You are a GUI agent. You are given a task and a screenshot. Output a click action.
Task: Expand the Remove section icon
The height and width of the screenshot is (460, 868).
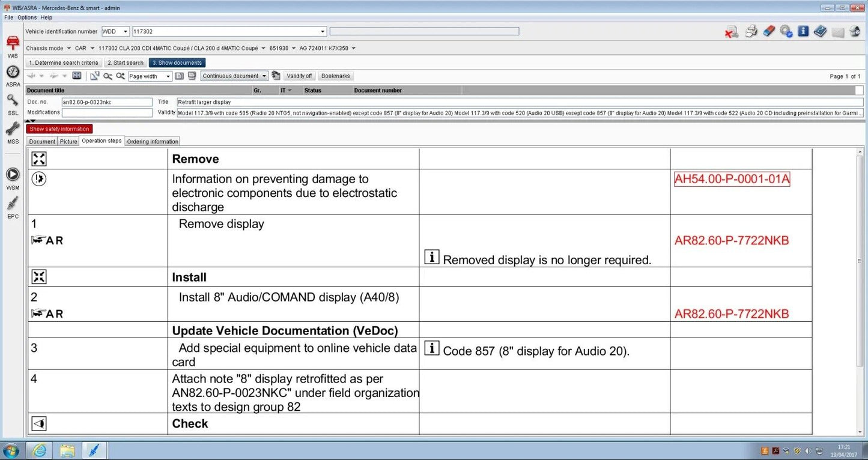[39, 159]
